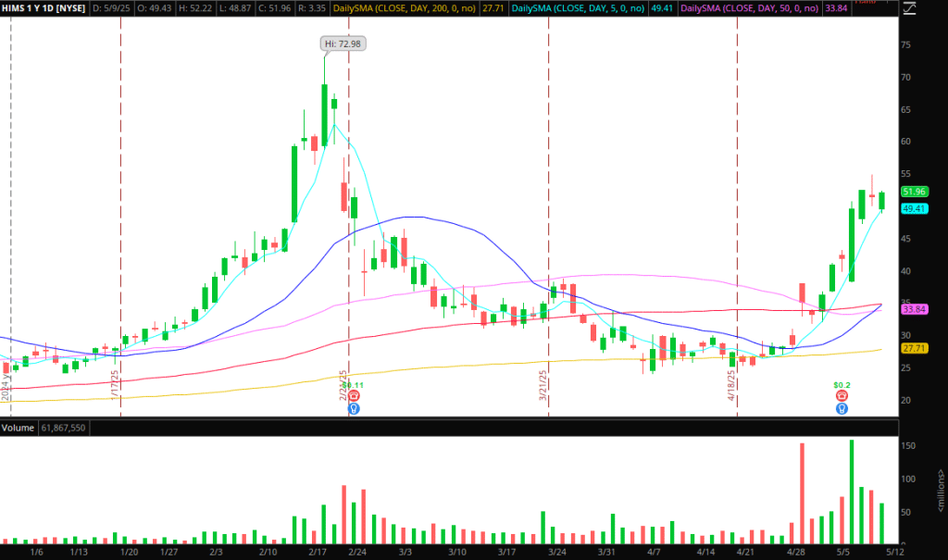Click the H: 52.22 high value
The image size is (948, 560).
(x=195, y=8)
